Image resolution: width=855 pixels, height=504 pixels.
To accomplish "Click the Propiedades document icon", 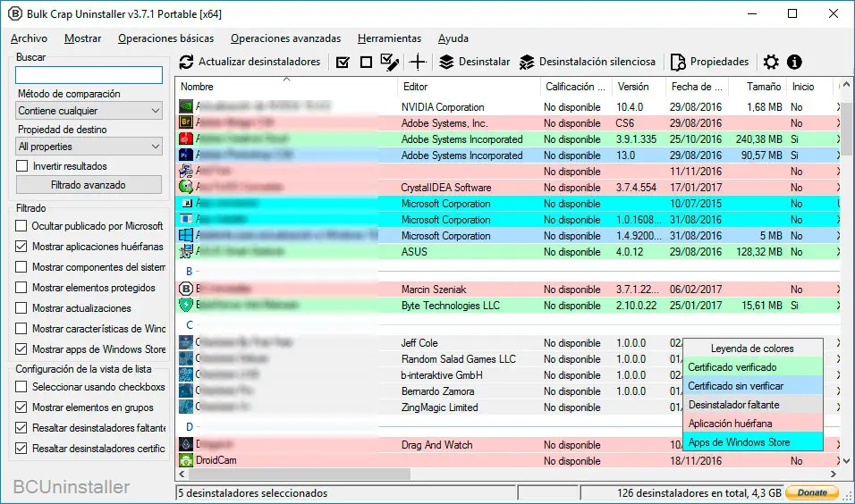I will pos(678,63).
